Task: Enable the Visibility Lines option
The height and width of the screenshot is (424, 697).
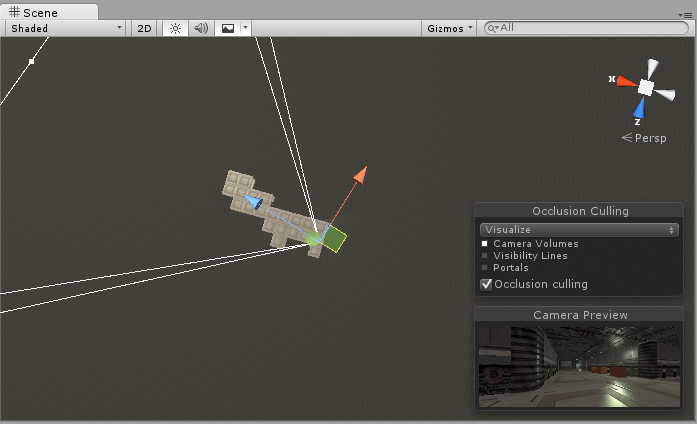Action: coord(485,256)
